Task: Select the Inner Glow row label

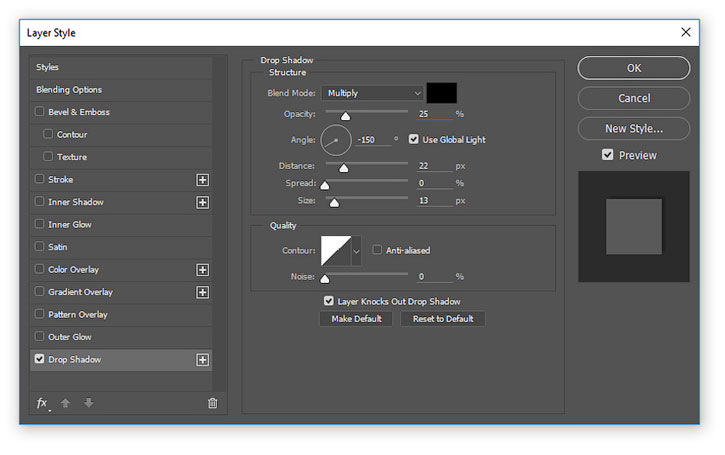Action: click(70, 225)
